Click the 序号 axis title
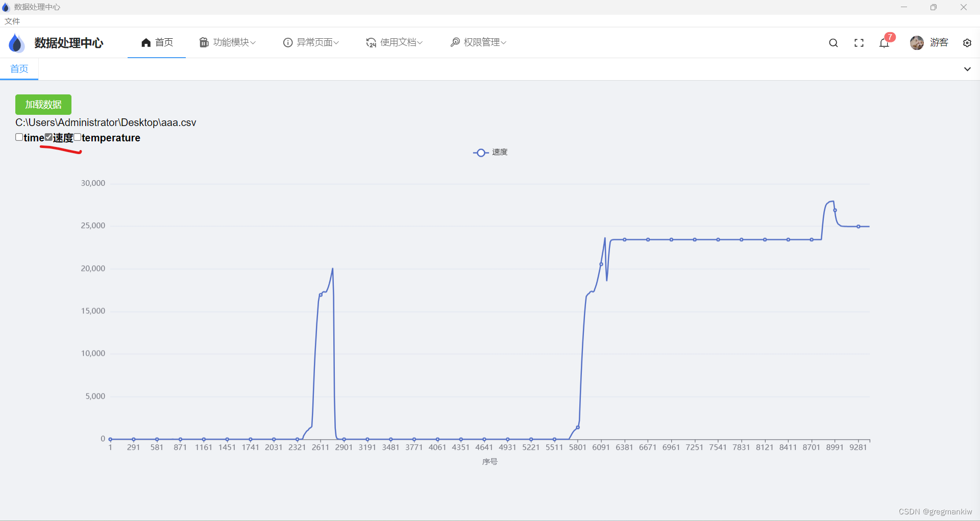Screen dimensions: 980x521 pyautogui.click(x=489, y=461)
